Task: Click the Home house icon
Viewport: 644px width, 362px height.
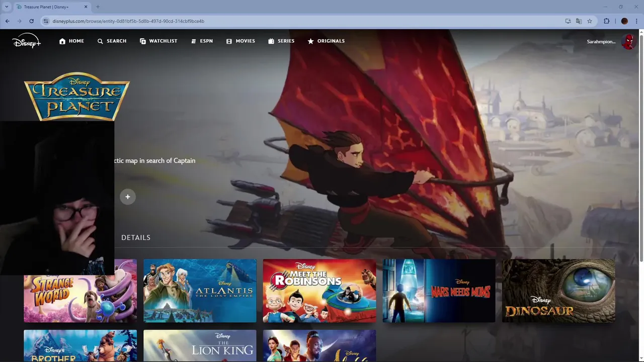Action: pos(62,41)
